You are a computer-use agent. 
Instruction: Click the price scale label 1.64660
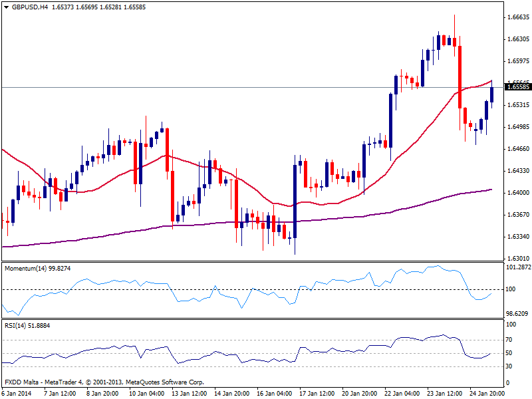point(518,148)
